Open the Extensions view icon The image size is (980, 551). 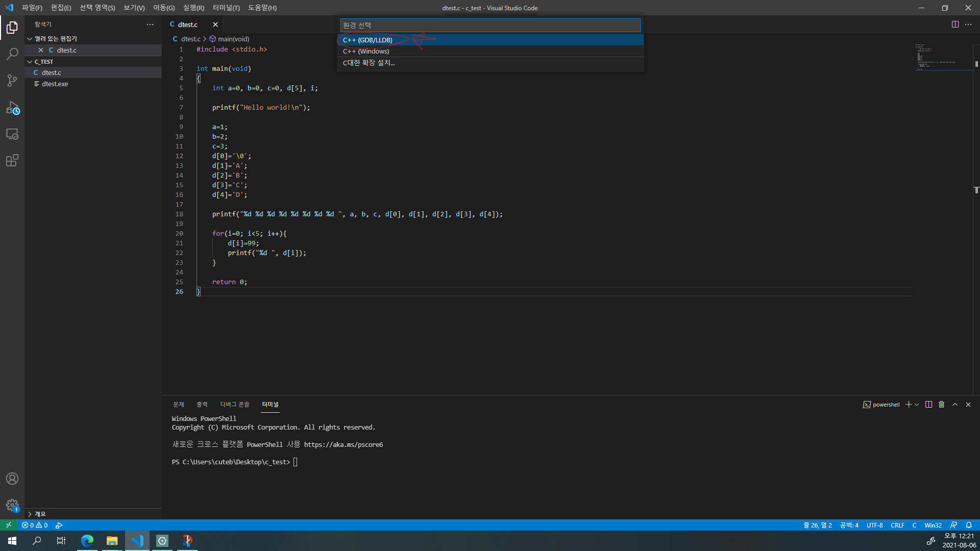tap(12, 161)
